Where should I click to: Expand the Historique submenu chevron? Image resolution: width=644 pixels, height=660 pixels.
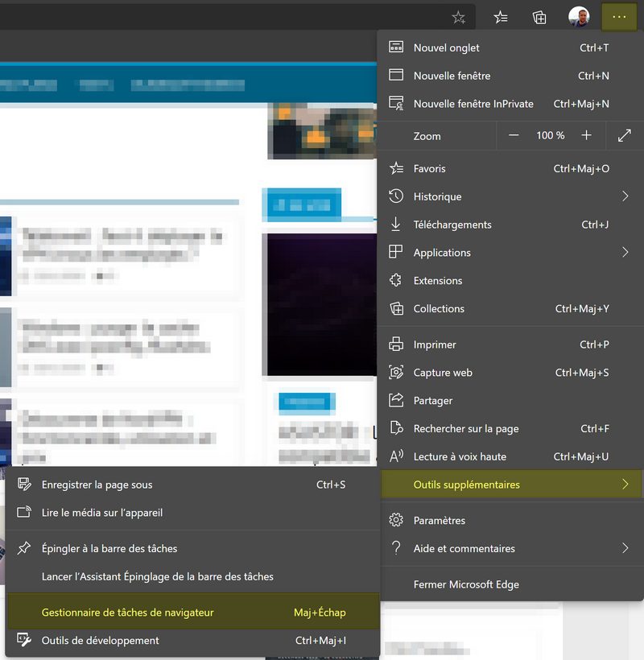[625, 196]
